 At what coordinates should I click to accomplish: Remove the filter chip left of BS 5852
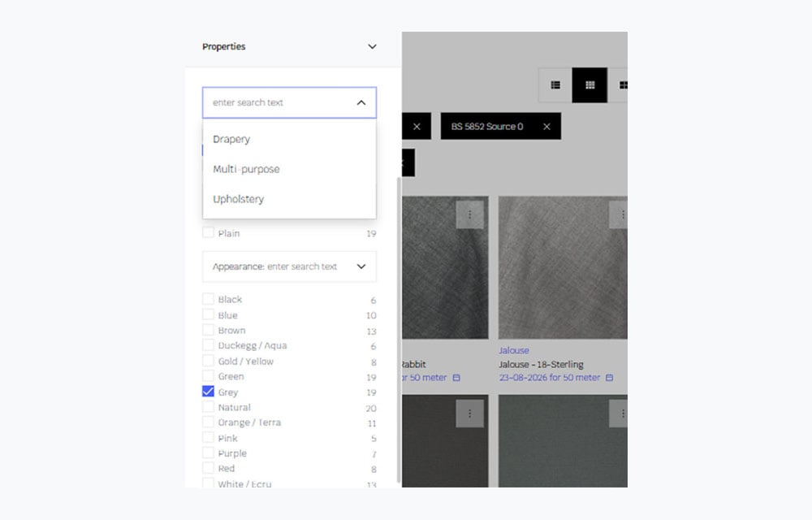(x=417, y=127)
